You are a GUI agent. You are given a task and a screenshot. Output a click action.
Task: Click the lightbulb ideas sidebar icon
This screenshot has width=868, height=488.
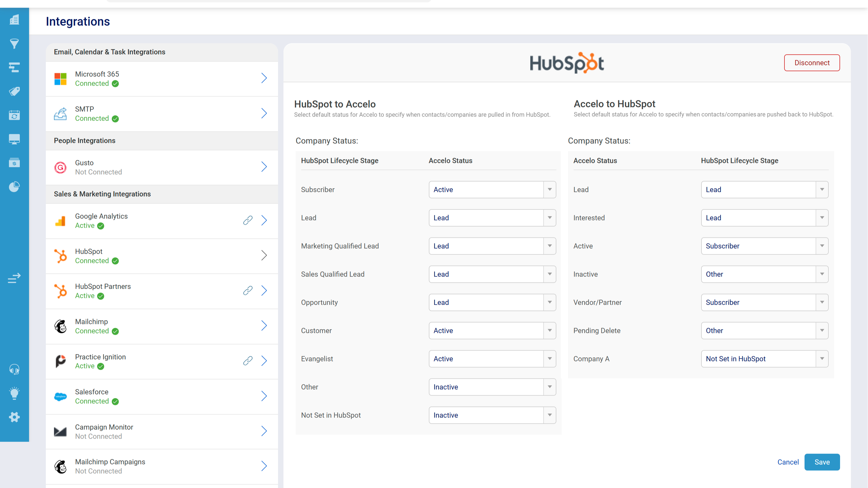[14, 393]
